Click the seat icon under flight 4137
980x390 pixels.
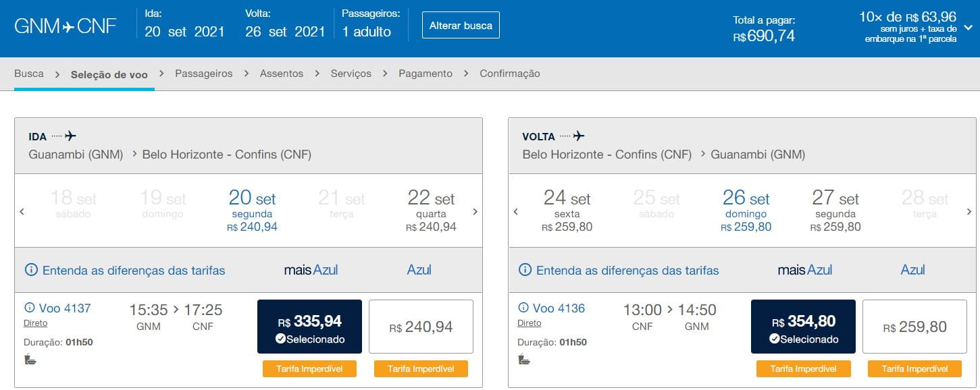click(x=30, y=359)
